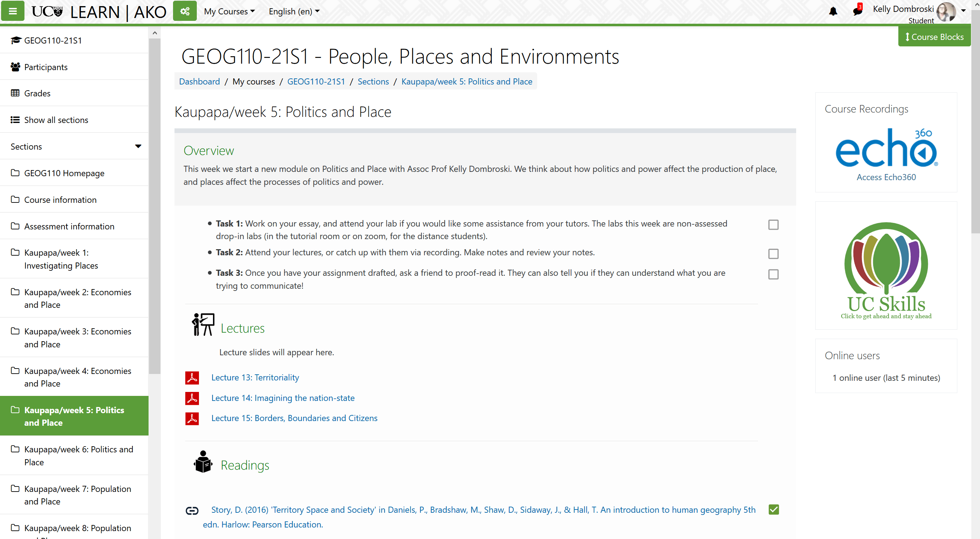This screenshot has width=980, height=539.
Task: Open Assessment information section
Action: [x=69, y=226]
